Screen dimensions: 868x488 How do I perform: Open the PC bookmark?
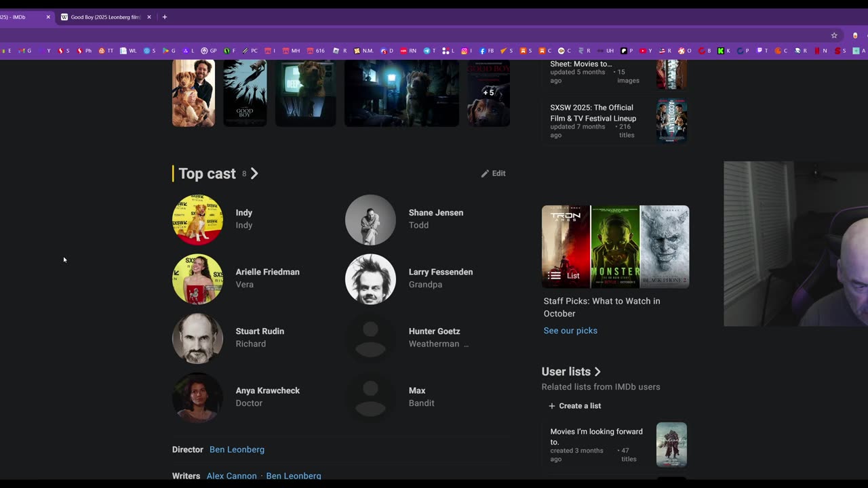click(250, 51)
